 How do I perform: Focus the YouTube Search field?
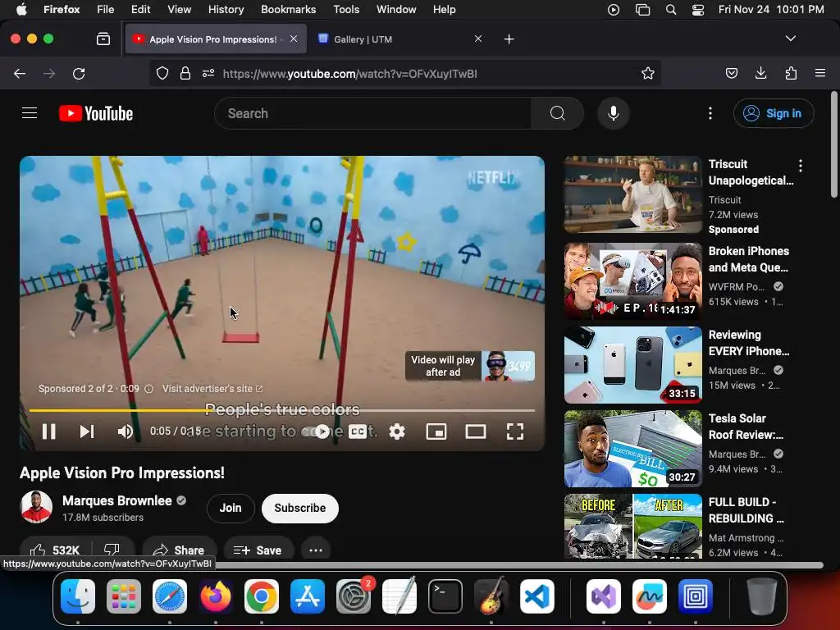tap(373, 113)
